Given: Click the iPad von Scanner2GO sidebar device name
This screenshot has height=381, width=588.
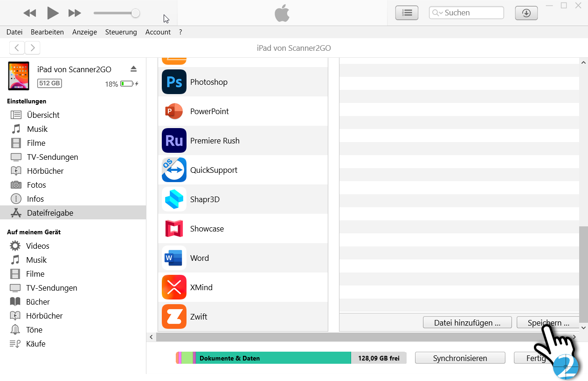Looking at the screenshot, I should (x=74, y=69).
